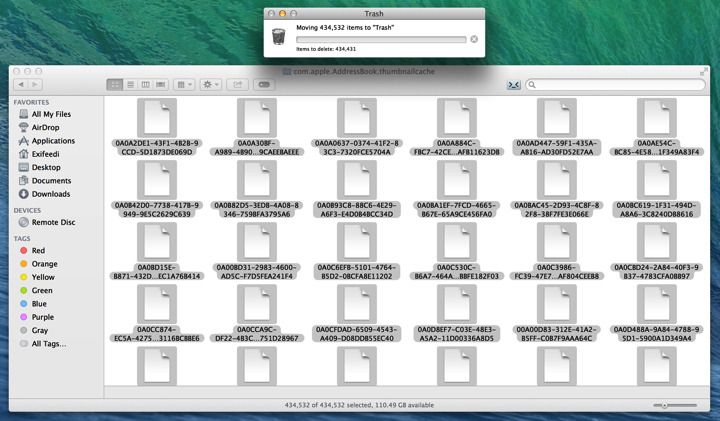Select file 0A0C6EFB-5101-4764
720x421 pixels.
pos(357,252)
